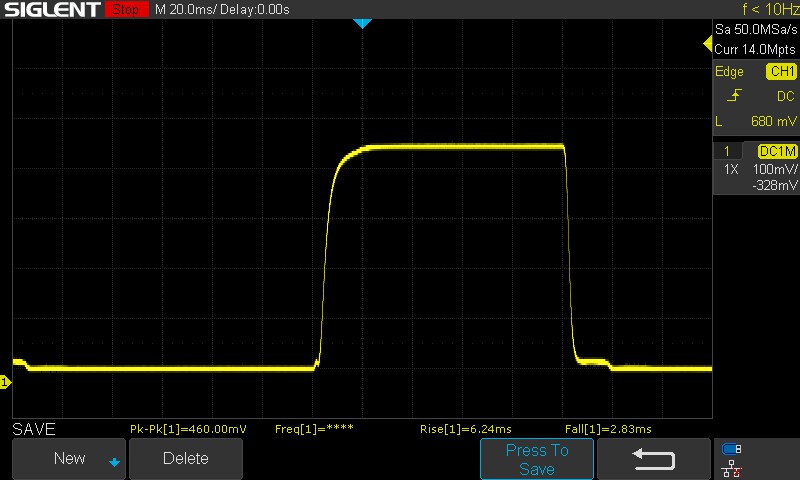Open the 100mV/ vertical scale setting

pyautogui.click(x=775, y=170)
